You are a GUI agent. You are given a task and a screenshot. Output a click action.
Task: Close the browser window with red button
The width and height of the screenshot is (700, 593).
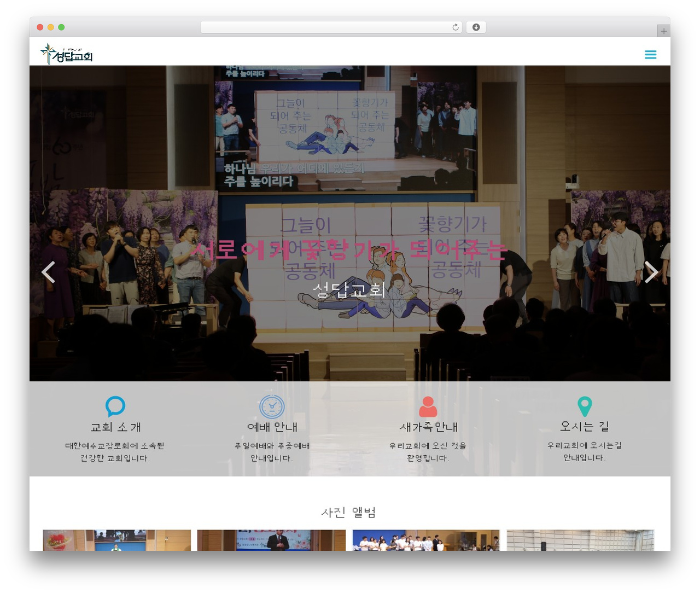point(40,27)
